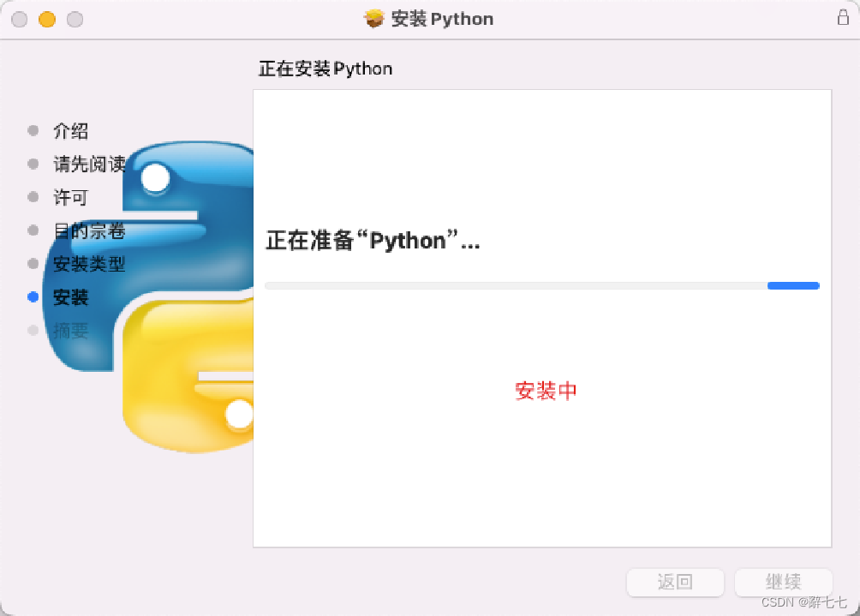860x616 pixels.
Task: Select the 摘要 step in sidebar
Action: coord(70,331)
